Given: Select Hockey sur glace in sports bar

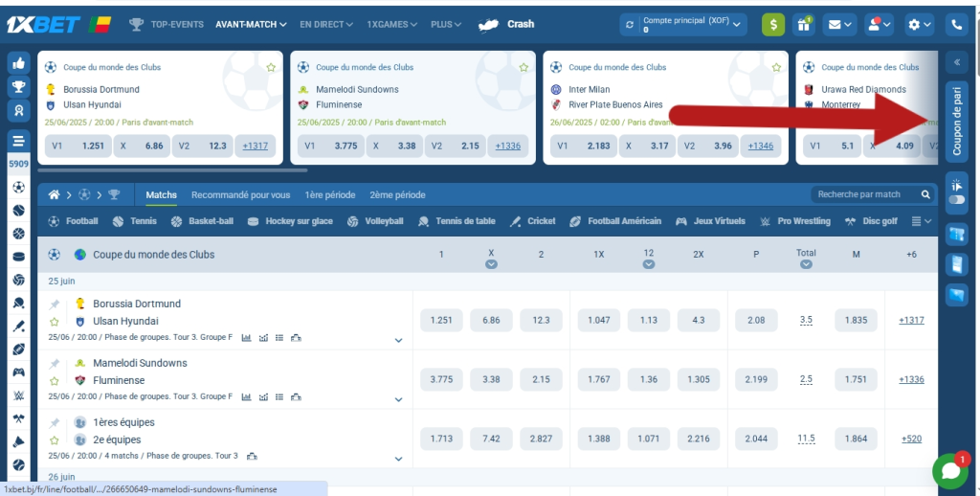Looking at the screenshot, I should [x=290, y=221].
